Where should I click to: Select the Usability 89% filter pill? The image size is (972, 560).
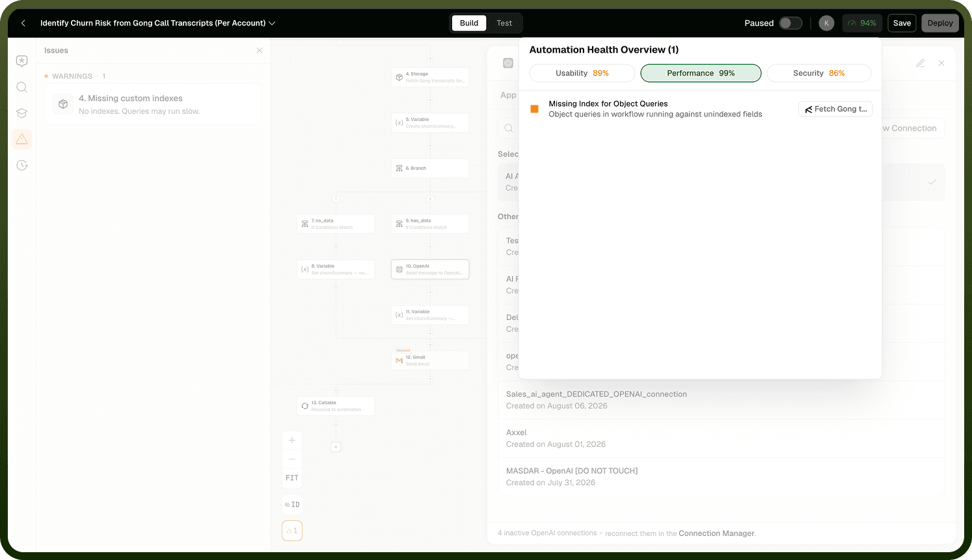pyautogui.click(x=582, y=73)
